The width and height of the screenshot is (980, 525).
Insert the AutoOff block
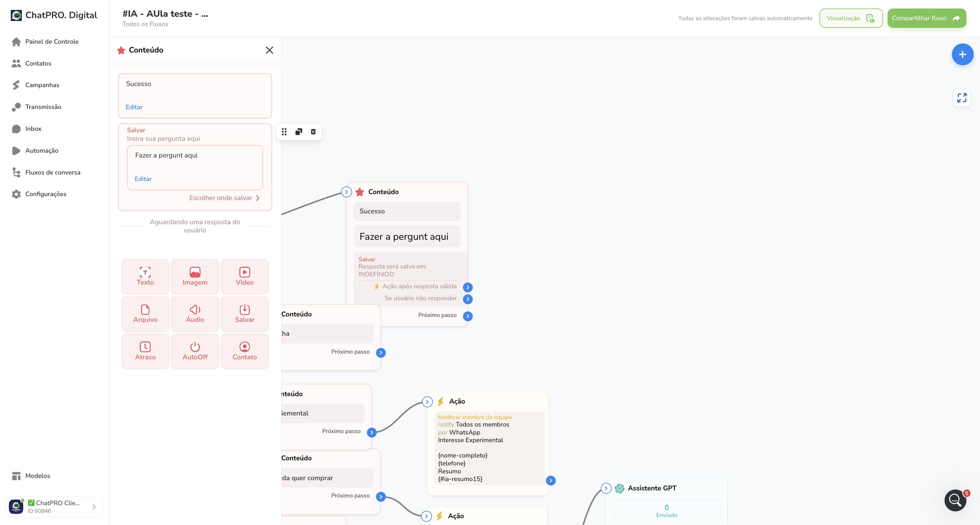(x=195, y=351)
